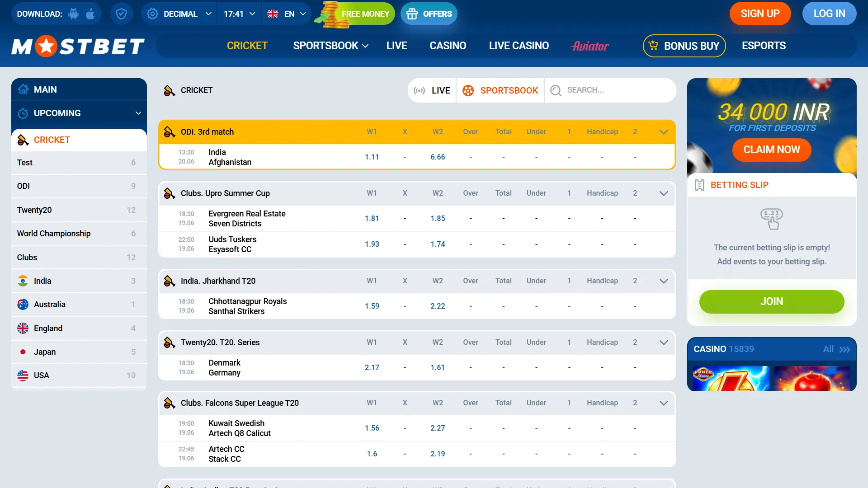Collapse the ODI. 3rd match section

(664, 132)
